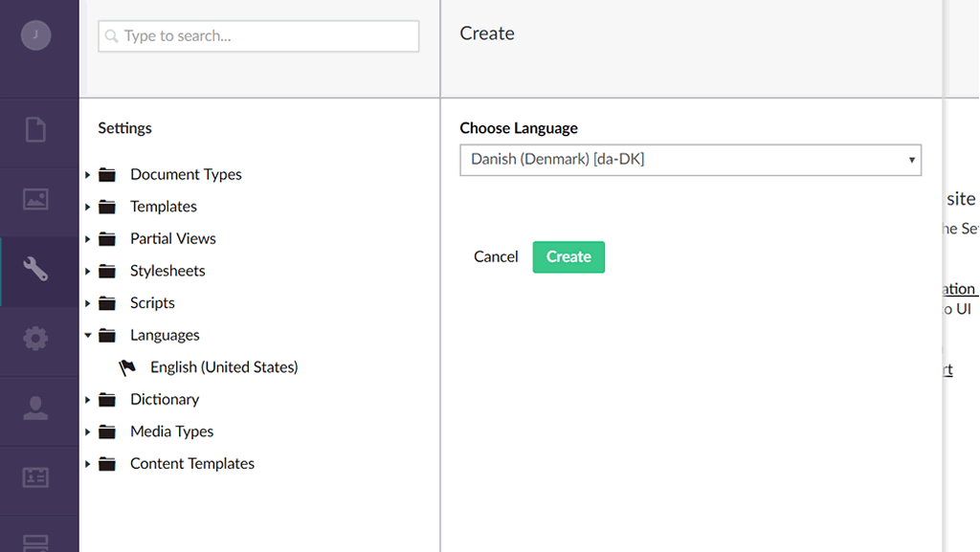The image size is (980, 552).
Task: Select Stylesheets in the settings tree
Action: [x=167, y=271]
